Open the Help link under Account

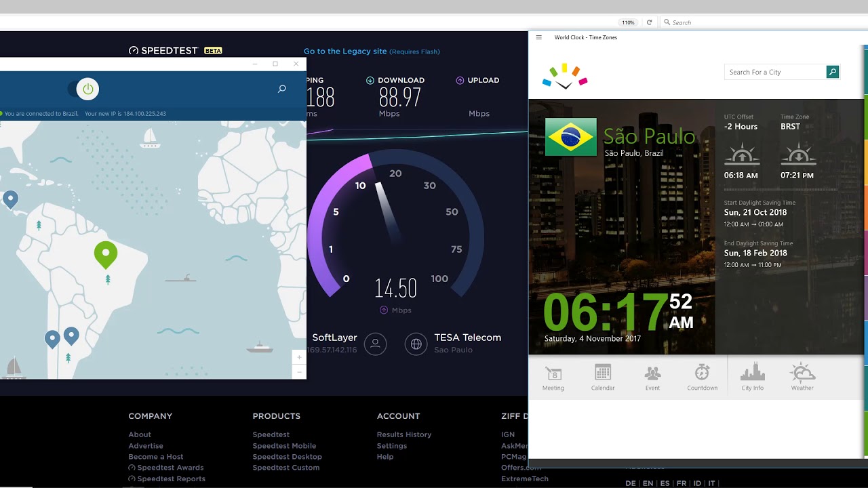tap(385, 457)
